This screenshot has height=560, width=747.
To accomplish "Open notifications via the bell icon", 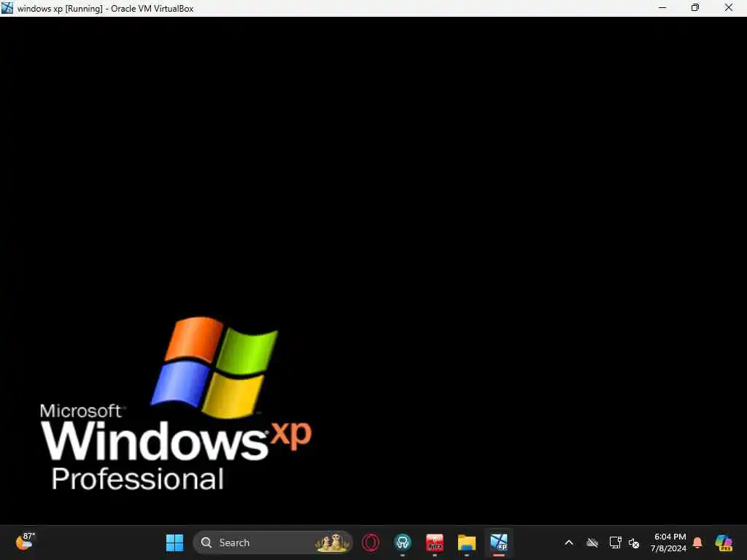I will (x=697, y=542).
